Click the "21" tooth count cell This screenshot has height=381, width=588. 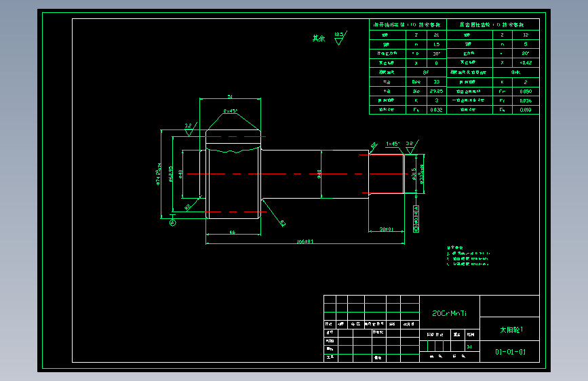[x=437, y=35]
